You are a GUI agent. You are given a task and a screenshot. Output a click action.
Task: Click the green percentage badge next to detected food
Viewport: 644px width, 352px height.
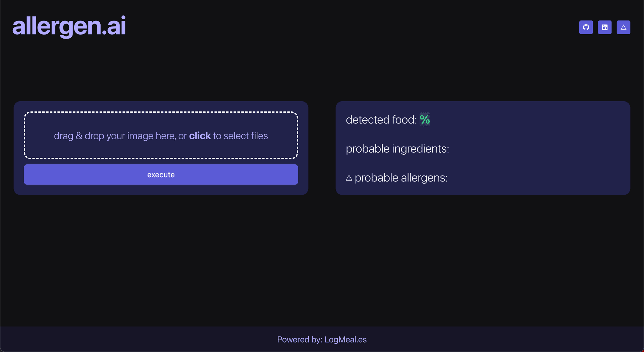(x=425, y=119)
